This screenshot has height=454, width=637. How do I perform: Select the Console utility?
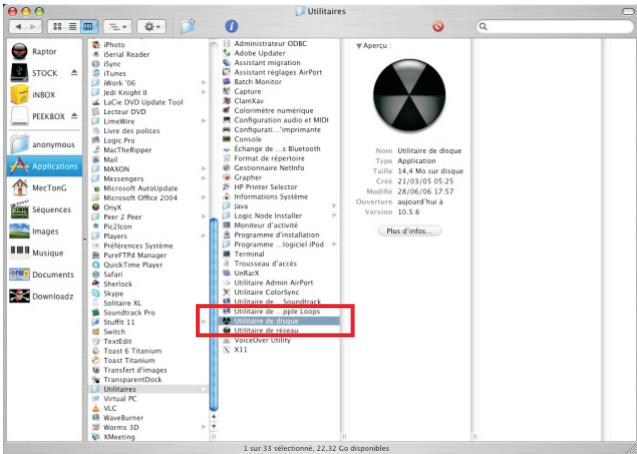pyautogui.click(x=280, y=139)
